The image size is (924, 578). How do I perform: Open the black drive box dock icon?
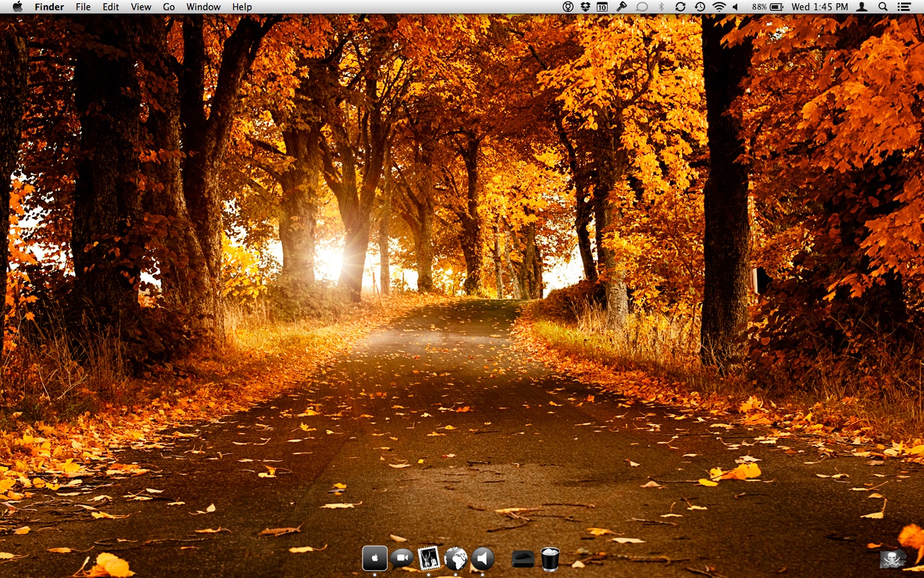click(x=523, y=559)
